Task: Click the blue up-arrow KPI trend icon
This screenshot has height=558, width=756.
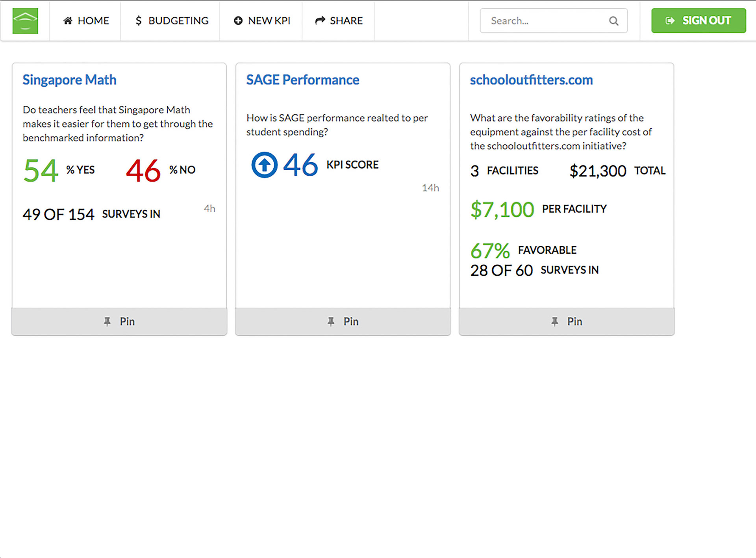Action: [x=264, y=165]
